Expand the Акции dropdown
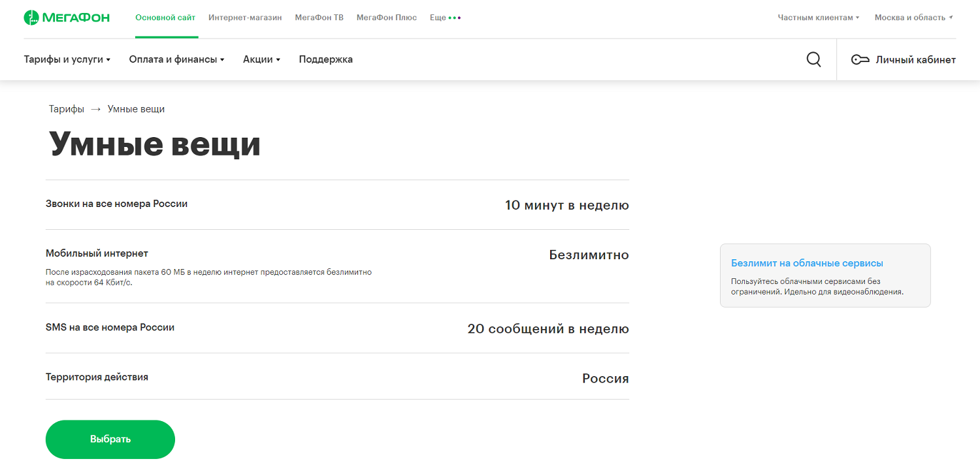The image size is (980, 476). (260, 59)
